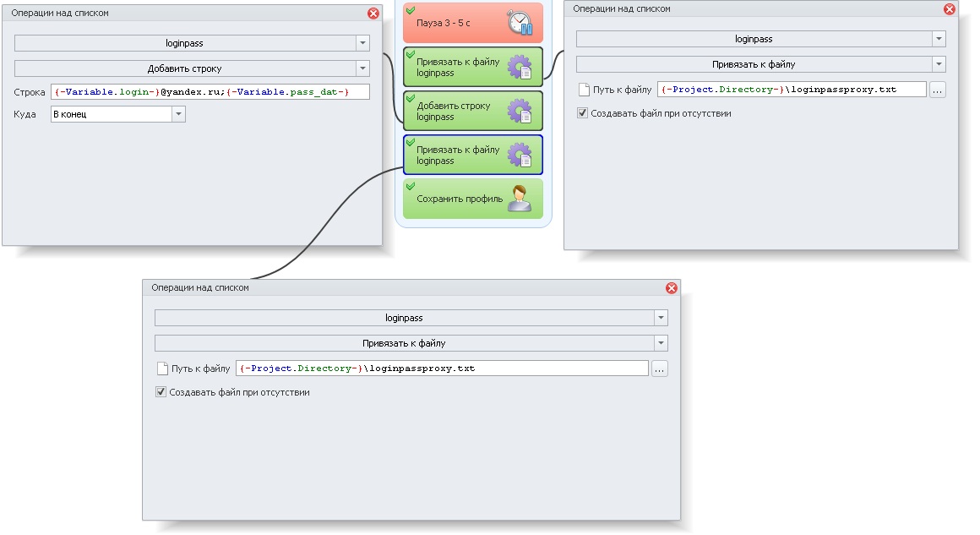Click Создавать файл при отсутствии label in bottom window

point(239,392)
